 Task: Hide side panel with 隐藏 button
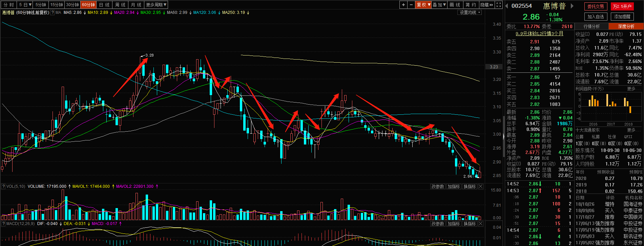486,5
